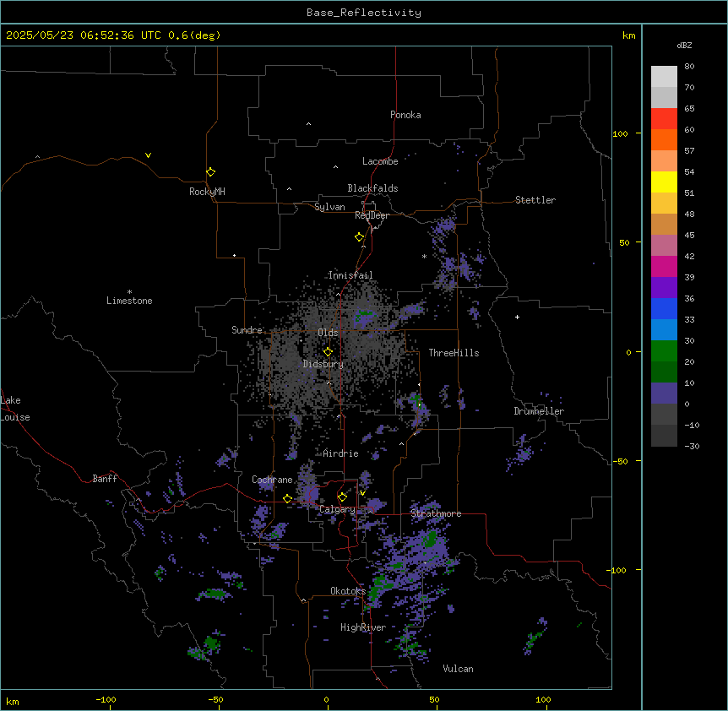The image size is (728, 711).
Task: Click the 65 value in the dBZ legend
Action: pos(689,109)
